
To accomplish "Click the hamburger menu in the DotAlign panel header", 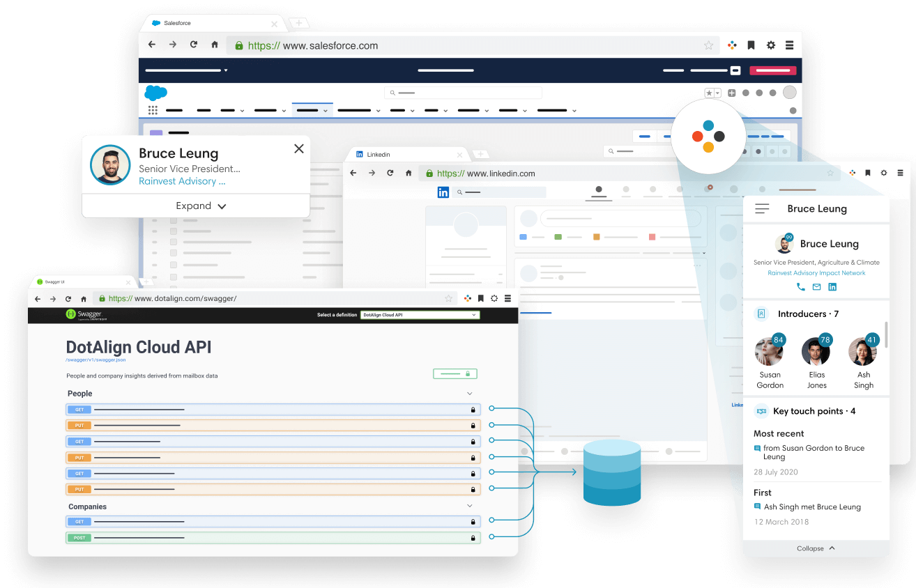I will 762,208.
